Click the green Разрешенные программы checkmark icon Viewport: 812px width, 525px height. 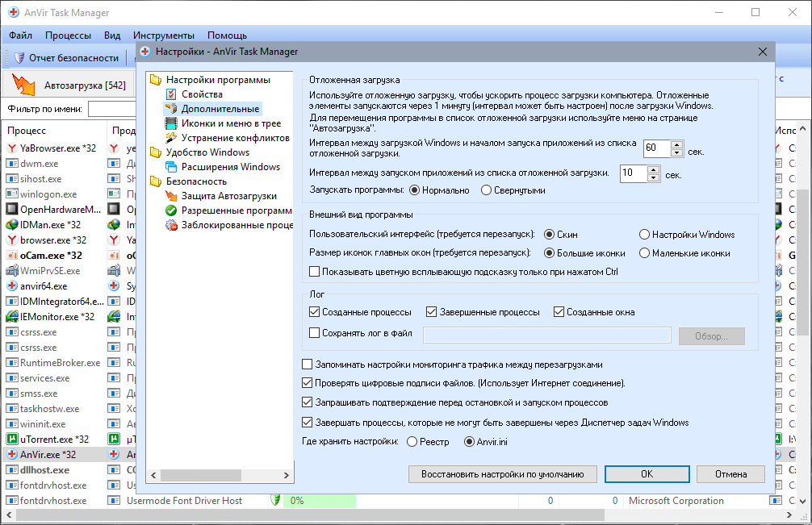(x=171, y=210)
